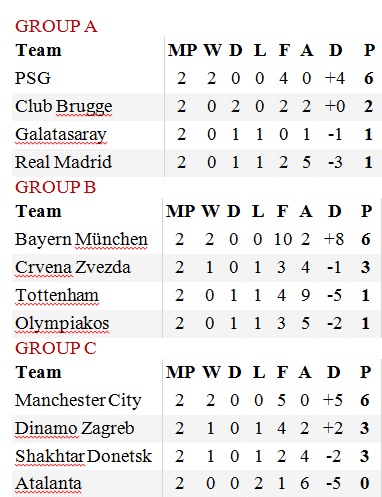
Task: Click the Bayern München team name
Action: tap(81, 240)
